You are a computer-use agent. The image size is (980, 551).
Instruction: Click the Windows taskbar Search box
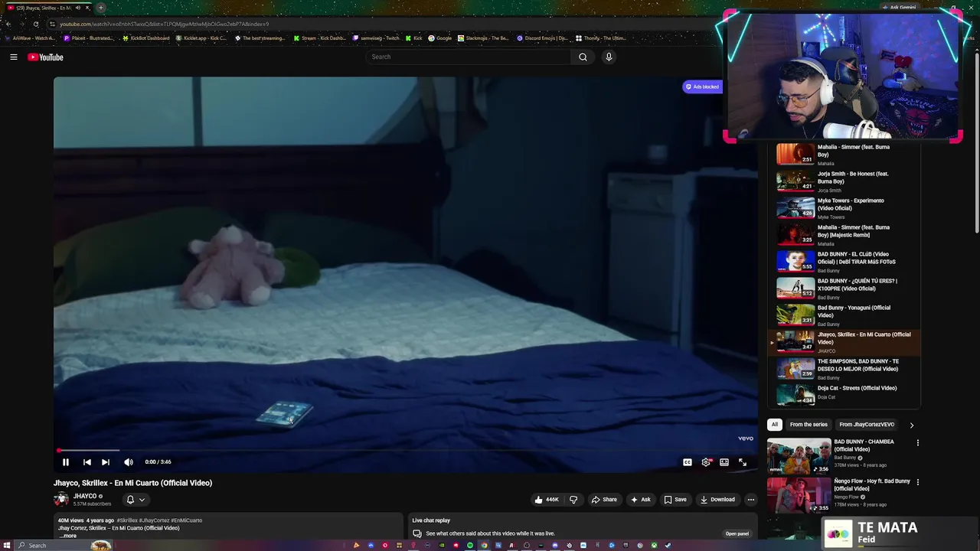tap(64, 545)
